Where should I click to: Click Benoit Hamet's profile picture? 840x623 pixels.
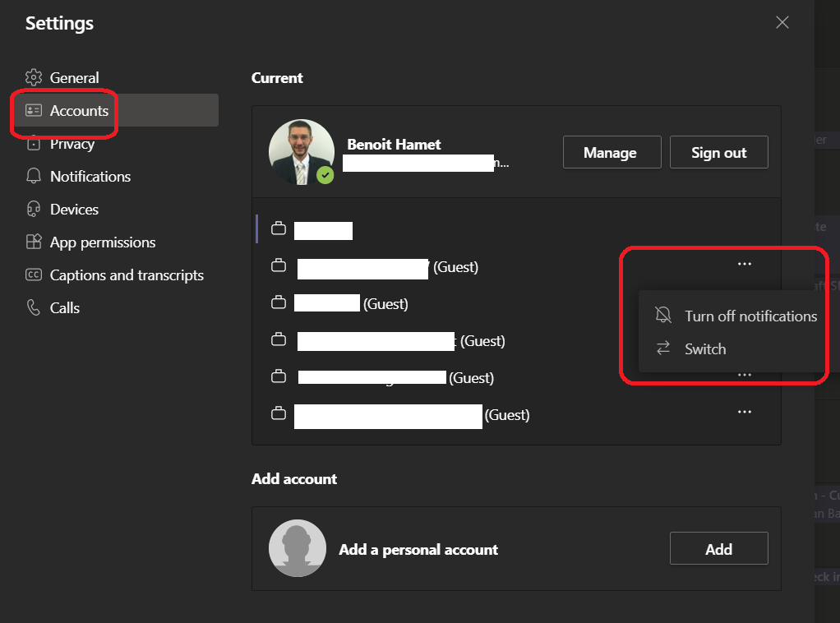tap(301, 152)
